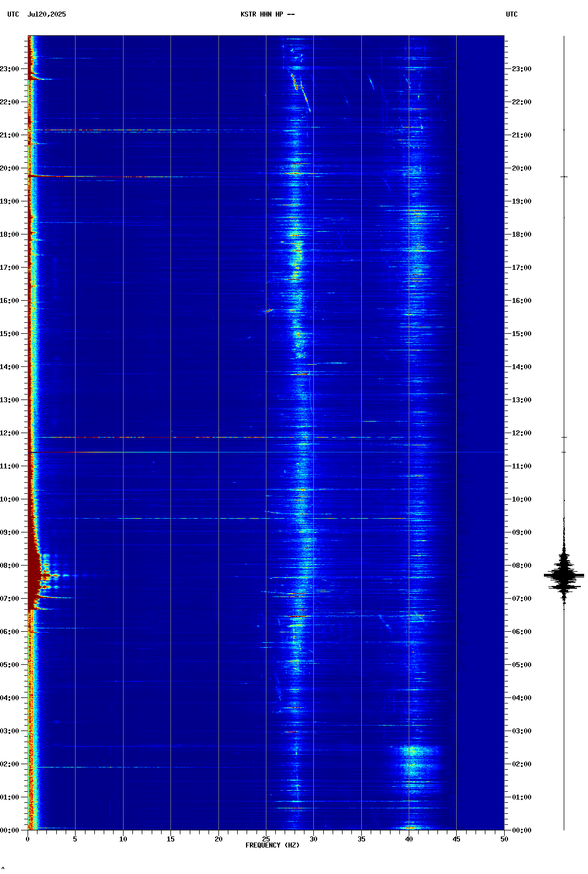This screenshot has width=588, height=874.
Task: Click '21:00' on the right time axis
Action: pyautogui.click(x=522, y=135)
